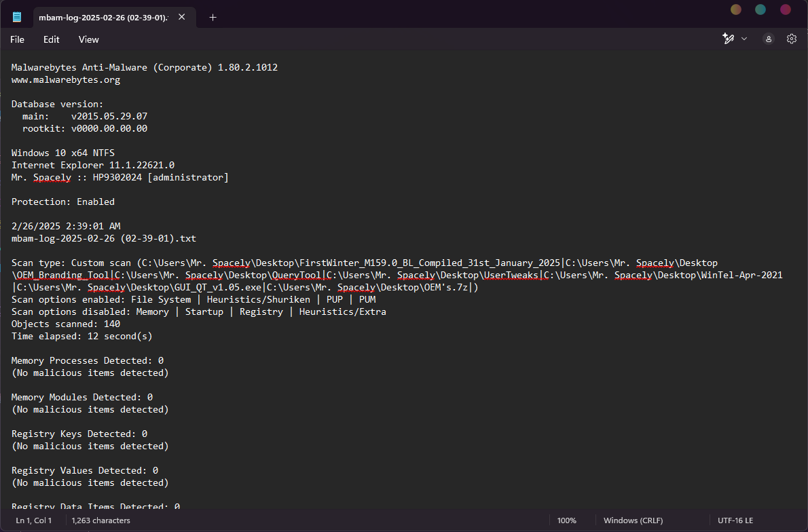Screen dimensions: 808x532
Task: Click the Windows (CRLF) line ending indicator
Action: 633,520
